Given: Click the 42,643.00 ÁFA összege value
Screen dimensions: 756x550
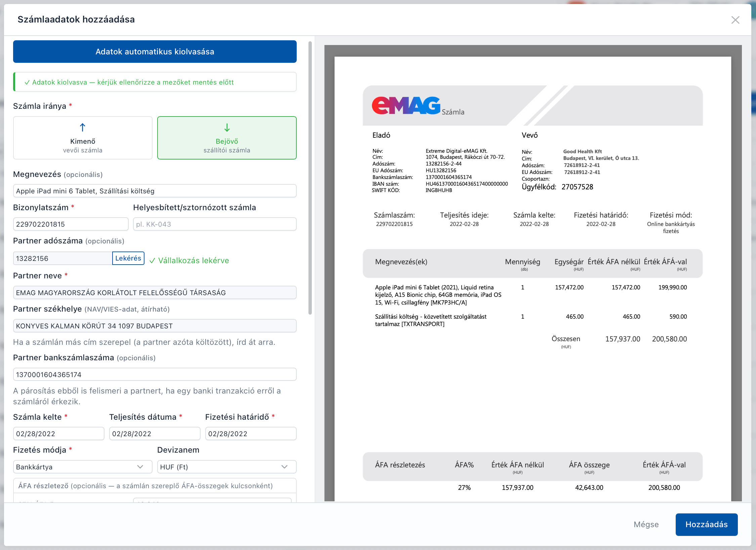Looking at the screenshot, I should 589,488.
